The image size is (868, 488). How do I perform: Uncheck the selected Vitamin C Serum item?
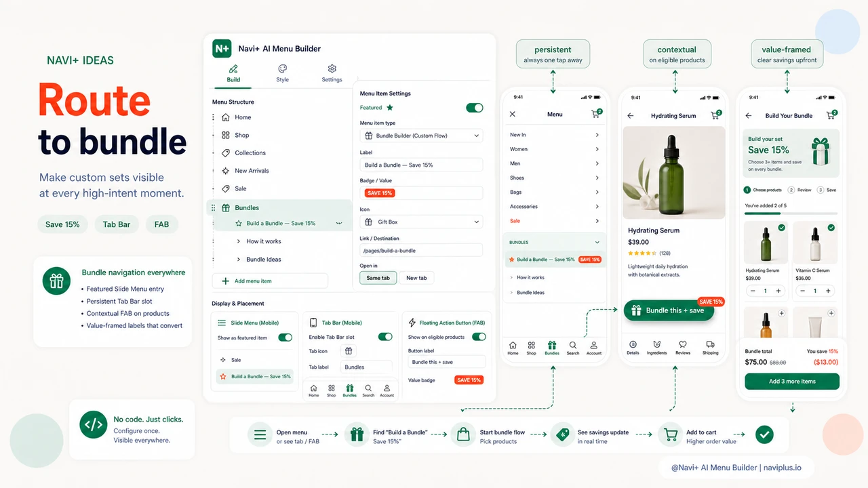pyautogui.click(x=831, y=228)
